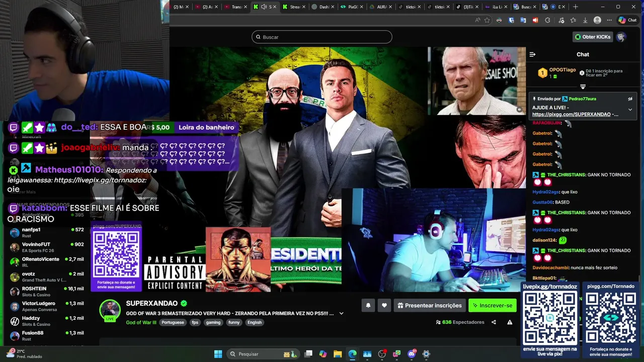Expand the chat leaderboard arrow

click(x=583, y=86)
